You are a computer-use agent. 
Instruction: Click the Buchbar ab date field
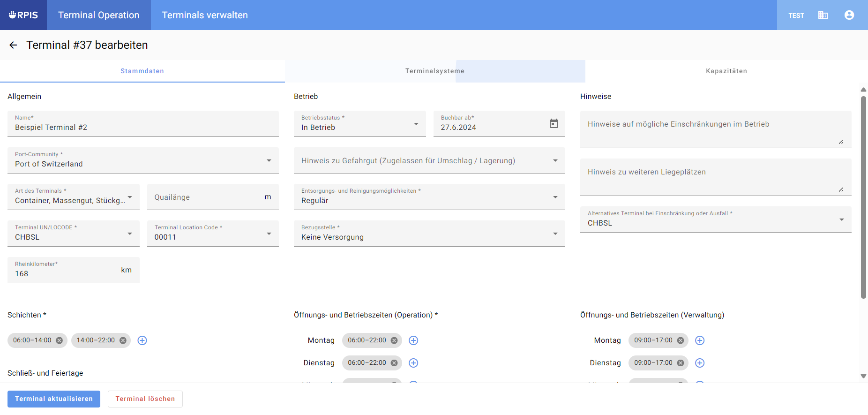tap(499, 124)
